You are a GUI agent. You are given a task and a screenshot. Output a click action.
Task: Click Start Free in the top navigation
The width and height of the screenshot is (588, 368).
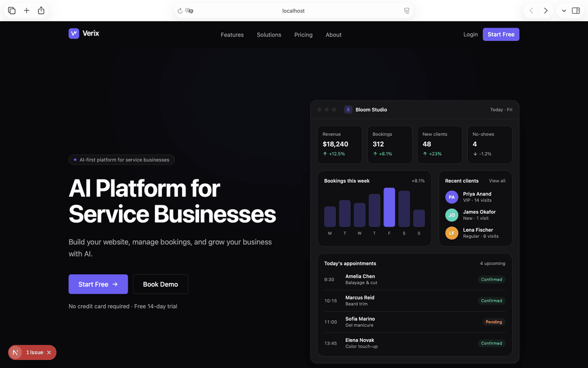[501, 34]
